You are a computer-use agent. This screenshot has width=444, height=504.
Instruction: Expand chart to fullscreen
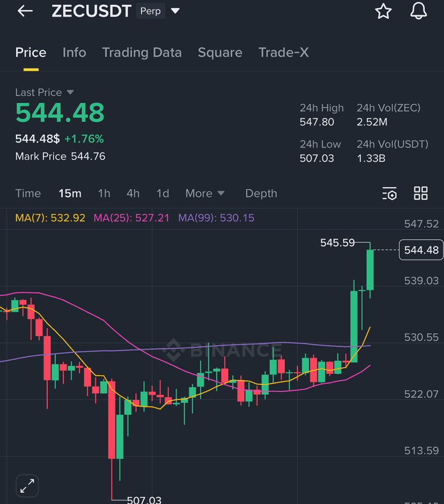click(27, 486)
